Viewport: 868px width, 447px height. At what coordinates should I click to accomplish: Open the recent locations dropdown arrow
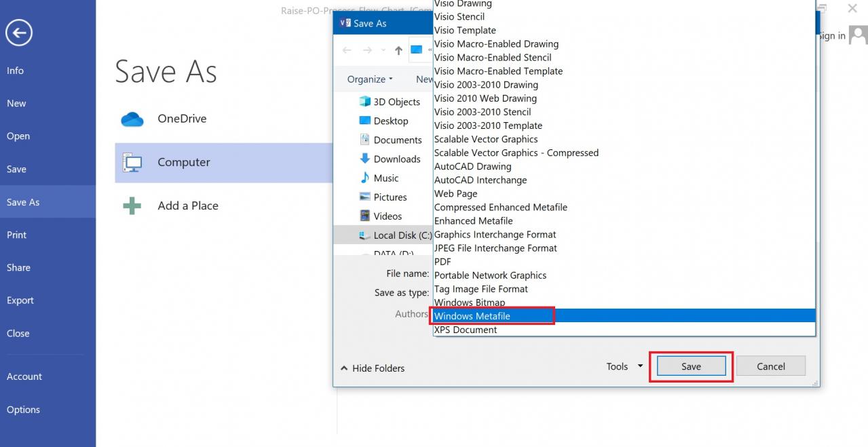[381, 50]
